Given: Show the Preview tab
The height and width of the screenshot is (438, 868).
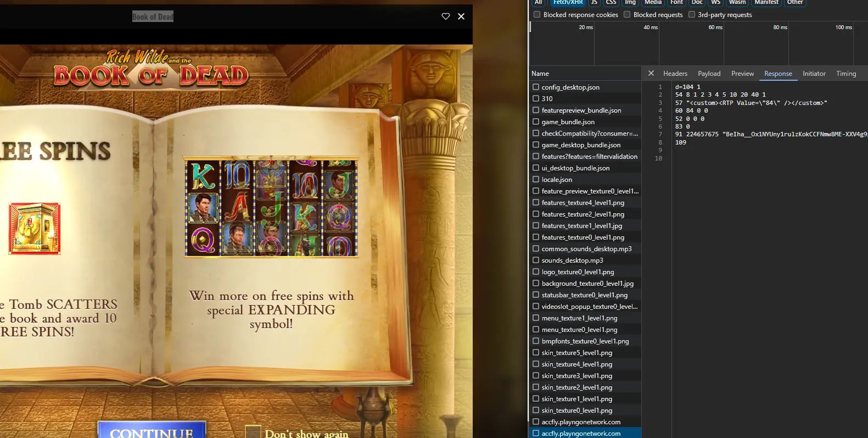Looking at the screenshot, I should [x=743, y=74].
